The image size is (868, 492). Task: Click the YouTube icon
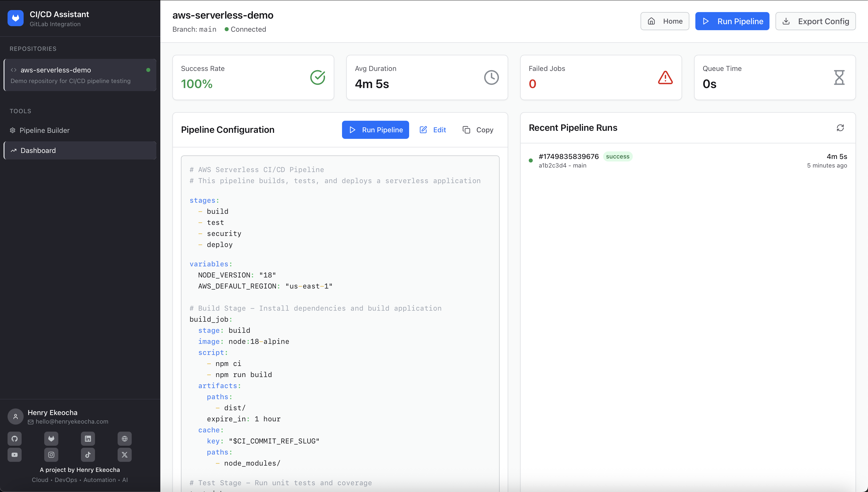click(x=15, y=455)
